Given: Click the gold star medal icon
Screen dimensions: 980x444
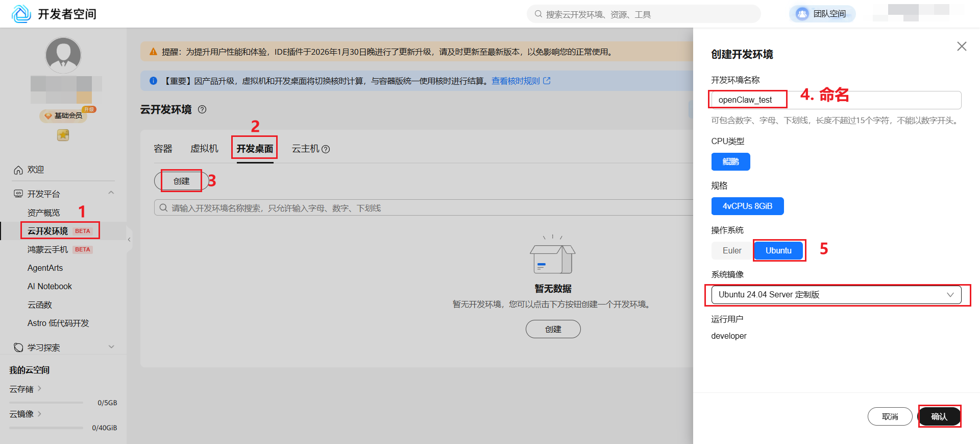Looking at the screenshot, I should (63, 135).
